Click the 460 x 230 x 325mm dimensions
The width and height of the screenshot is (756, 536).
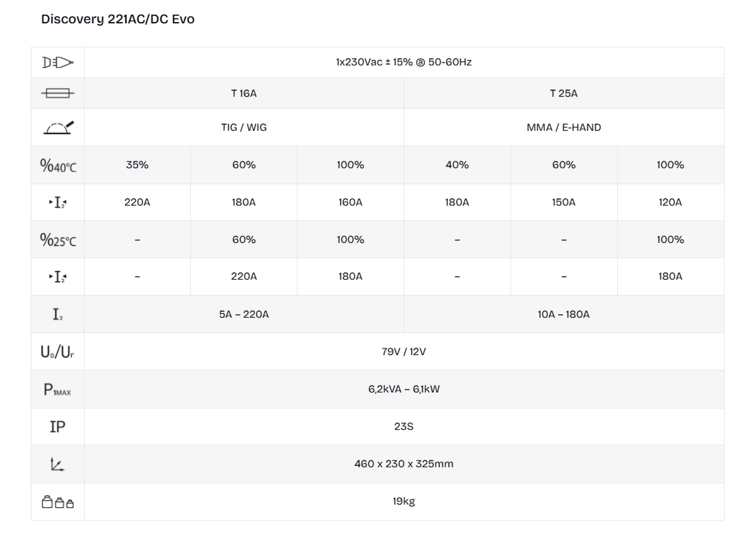[x=404, y=464]
